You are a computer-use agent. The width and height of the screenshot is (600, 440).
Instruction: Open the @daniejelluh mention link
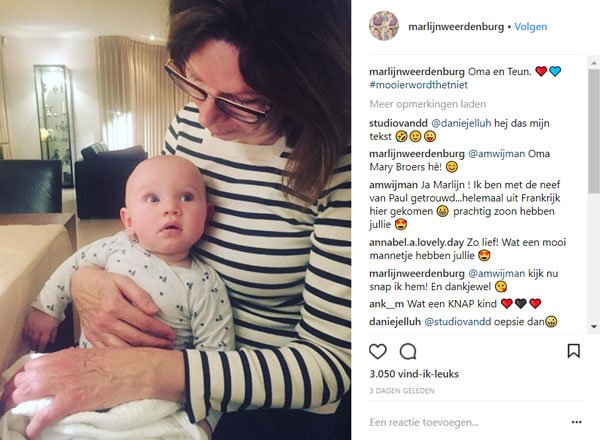pyautogui.click(x=461, y=123)
